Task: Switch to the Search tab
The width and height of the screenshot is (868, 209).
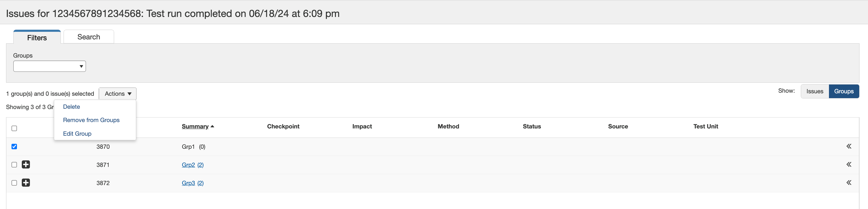Action: pyautogui.click(x=89, y=37)
